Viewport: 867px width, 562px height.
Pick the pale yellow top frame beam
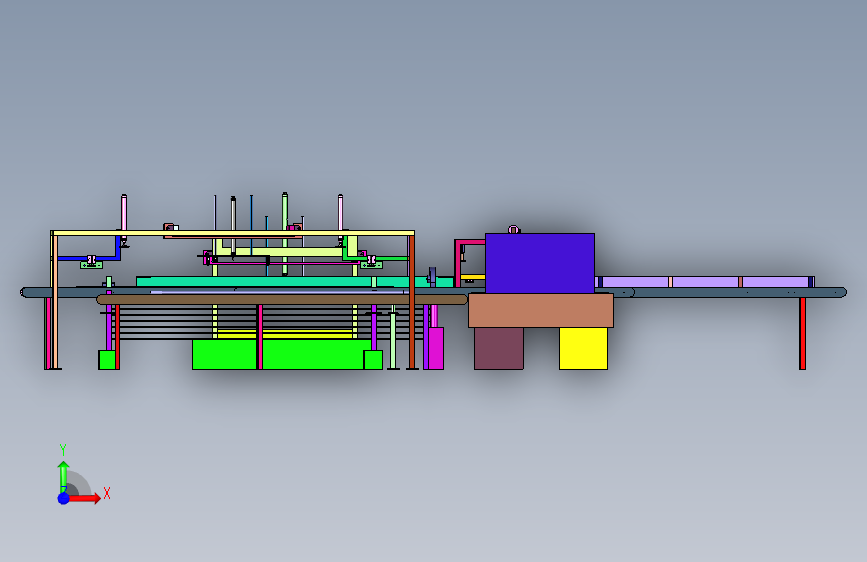pos(233,233)
